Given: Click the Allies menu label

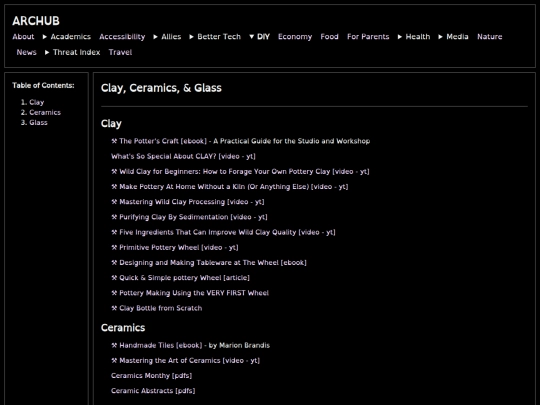Looking at the screenshot, I should [171, 37].
